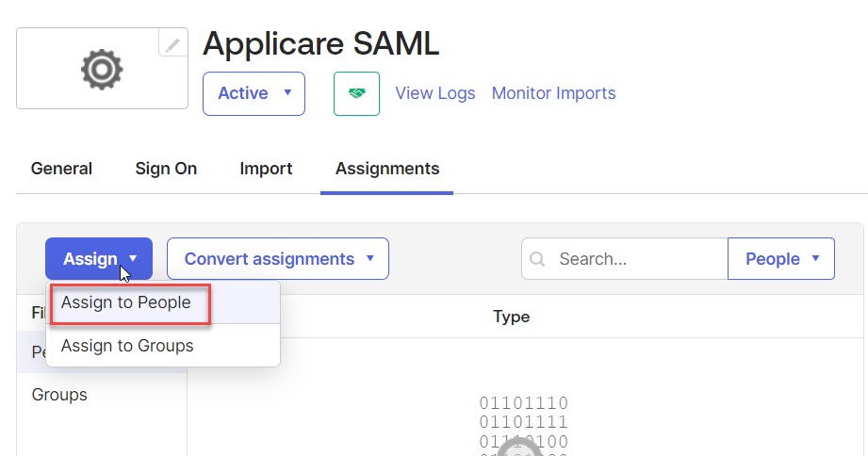Click into the Search text field
This screenshot has width=868, height=456.
click(x=636, y=259)
